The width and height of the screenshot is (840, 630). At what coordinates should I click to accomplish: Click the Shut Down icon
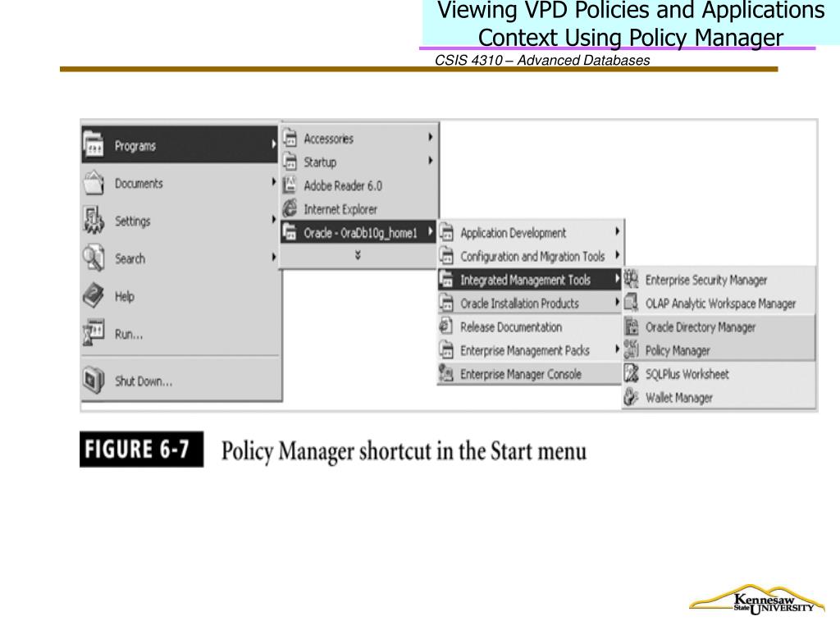pos(94,380)
